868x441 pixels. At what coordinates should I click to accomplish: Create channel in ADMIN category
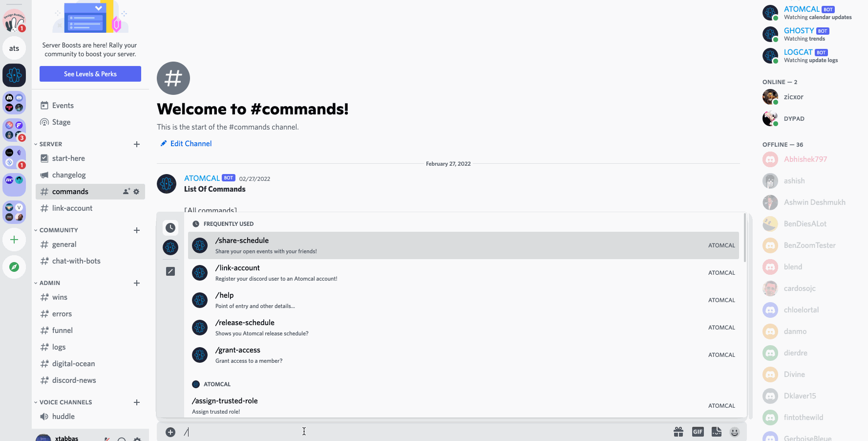137,283
